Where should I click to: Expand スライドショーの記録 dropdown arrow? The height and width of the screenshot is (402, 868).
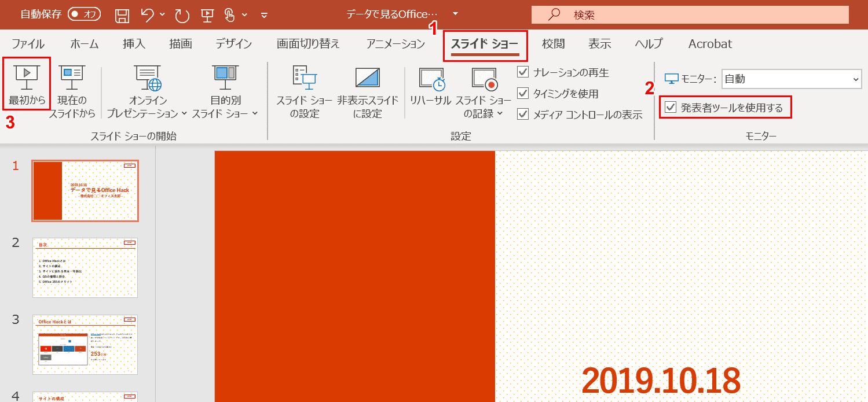pyautogui.click(x=500, y=114)
